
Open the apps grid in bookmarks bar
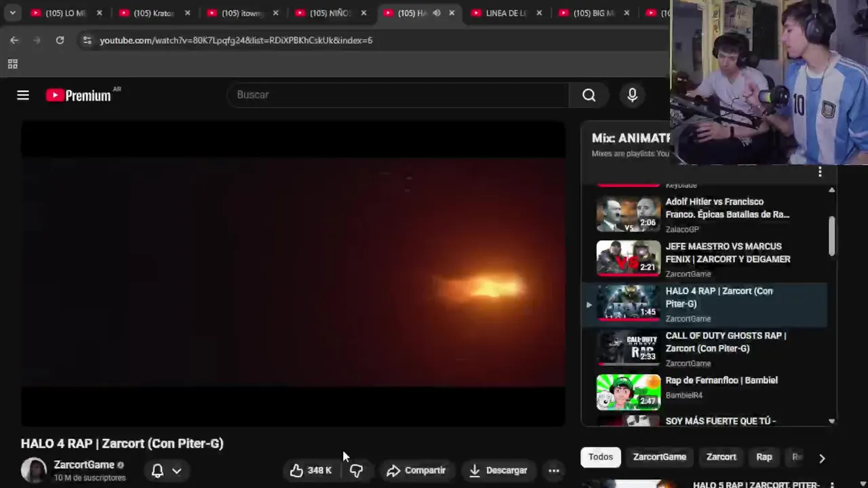12,64
